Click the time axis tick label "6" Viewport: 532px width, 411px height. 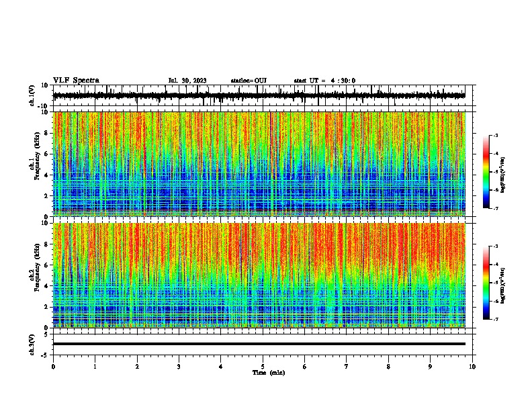(304, 367)
